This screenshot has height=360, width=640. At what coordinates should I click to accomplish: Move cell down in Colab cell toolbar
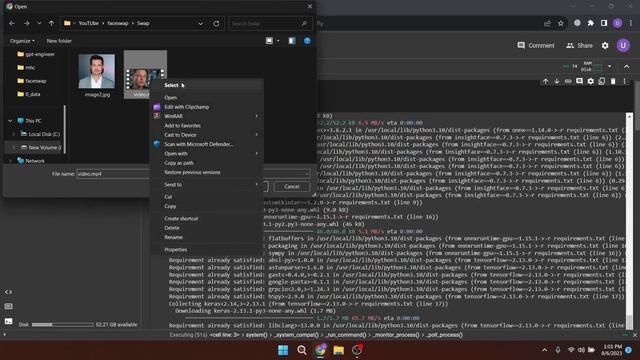click(557, 82)
